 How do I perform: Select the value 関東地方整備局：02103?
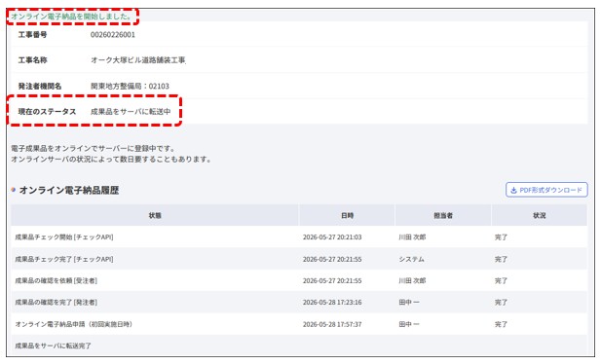click(130, 86)
